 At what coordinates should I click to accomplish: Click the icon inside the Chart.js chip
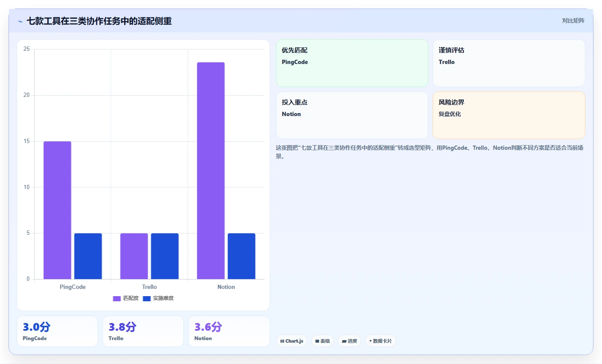click(282, 341)
